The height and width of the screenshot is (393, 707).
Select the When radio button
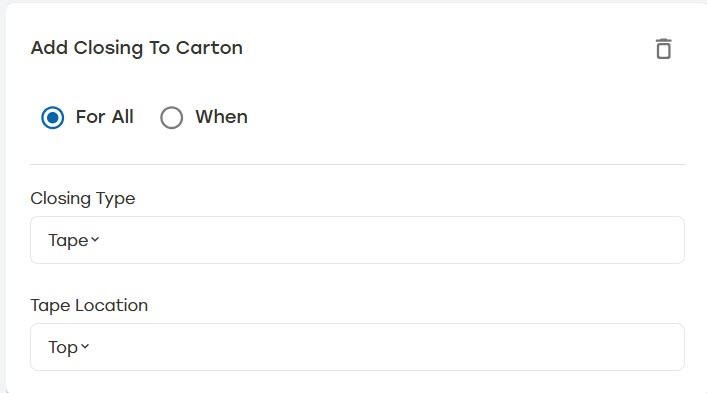(172, 118)
